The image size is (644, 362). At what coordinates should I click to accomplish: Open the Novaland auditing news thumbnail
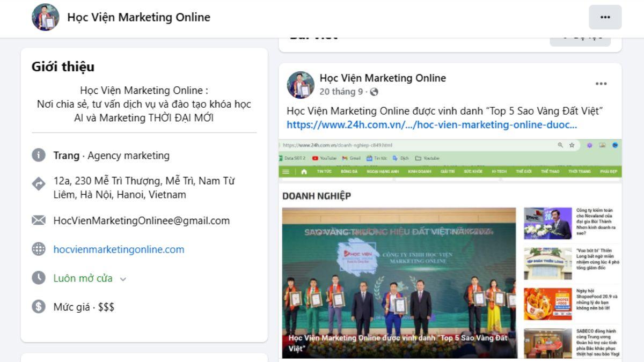tap(548, 223)
